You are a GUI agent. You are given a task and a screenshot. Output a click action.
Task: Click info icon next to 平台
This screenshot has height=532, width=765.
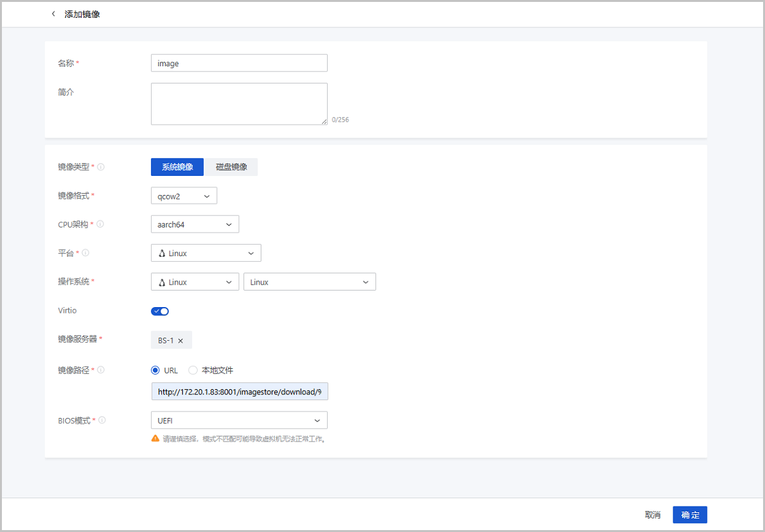pos(85,253)
